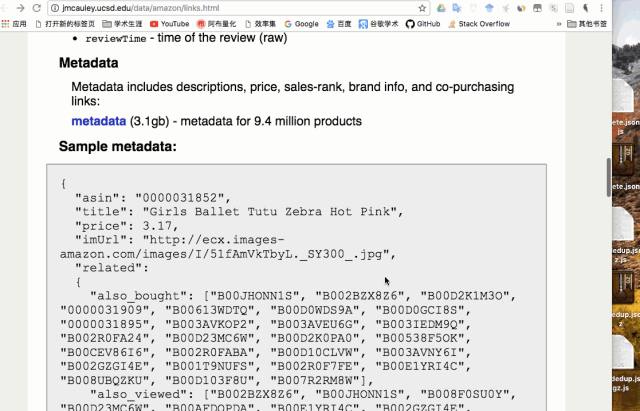The width and height of the screenshot is (640, 411).
Task: Open the 百度 bookmark
Action: [x=343, y=23]
